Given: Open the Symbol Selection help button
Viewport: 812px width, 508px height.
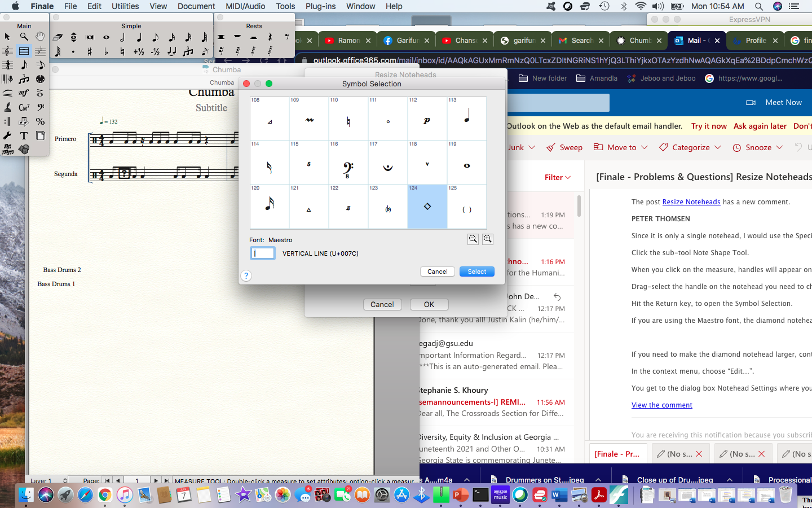Looking at the screenshot, I should 246,276.
